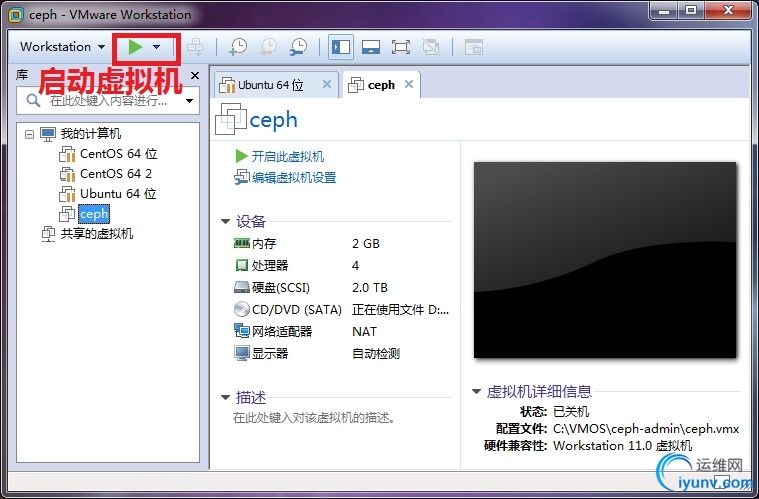The width and height of the screenshot is (759, 499).
Task: Enter full screen mode icon
Action: coord(401,47)
